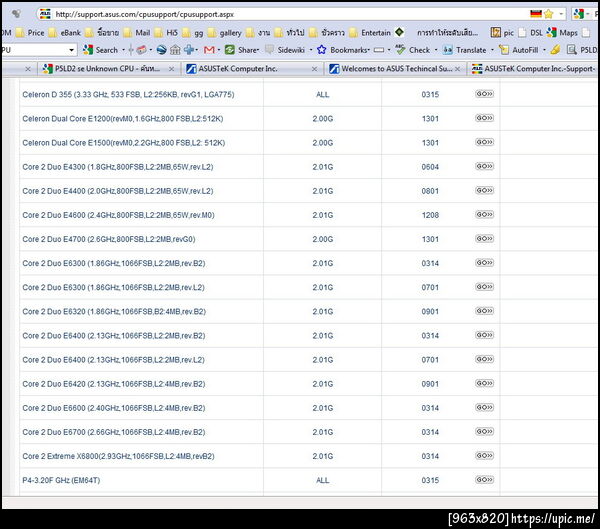The height and width of the screenshot is (529, 600).
Task: Click the AutoFill toolbar button
Action: pyautogui.click(x=519, y=50)
